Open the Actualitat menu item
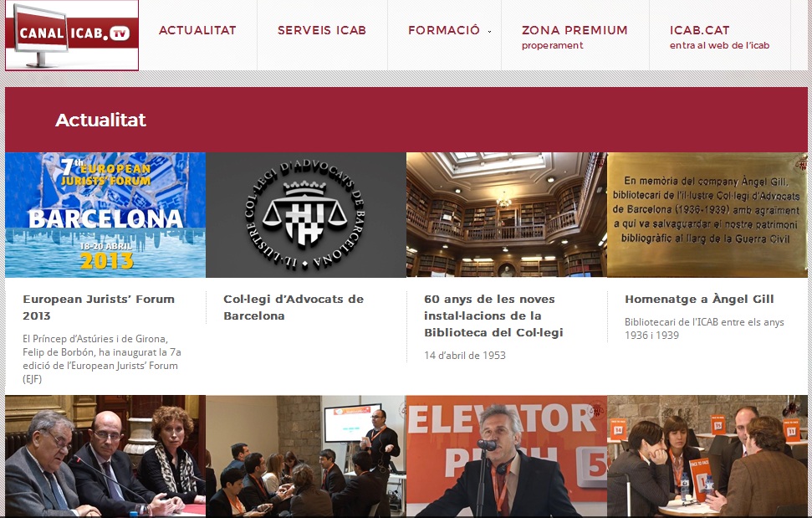The image size is (812, 518). [x=197, y=30]
